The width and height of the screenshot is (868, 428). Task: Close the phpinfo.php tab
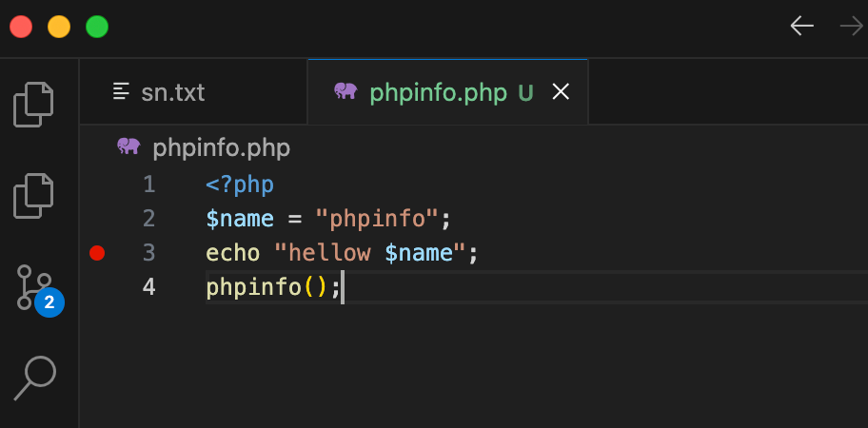coord(561,92)
